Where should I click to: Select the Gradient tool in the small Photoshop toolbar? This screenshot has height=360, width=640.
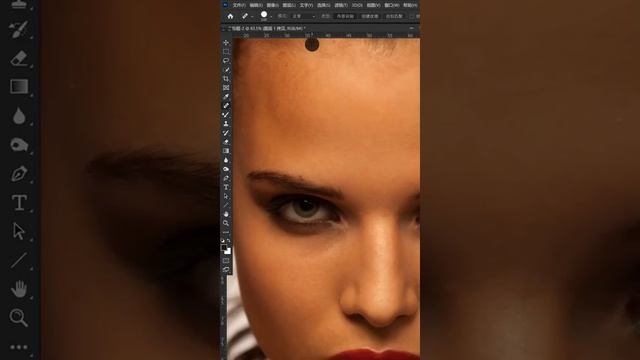pyautogui.click(x=226, y=151)
